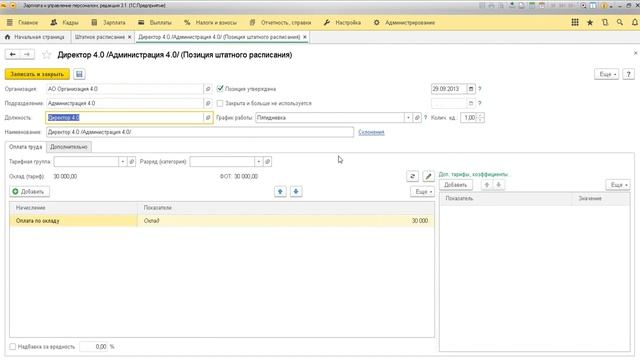Open the Подразделение field's linked record icon

coord(208,103)
